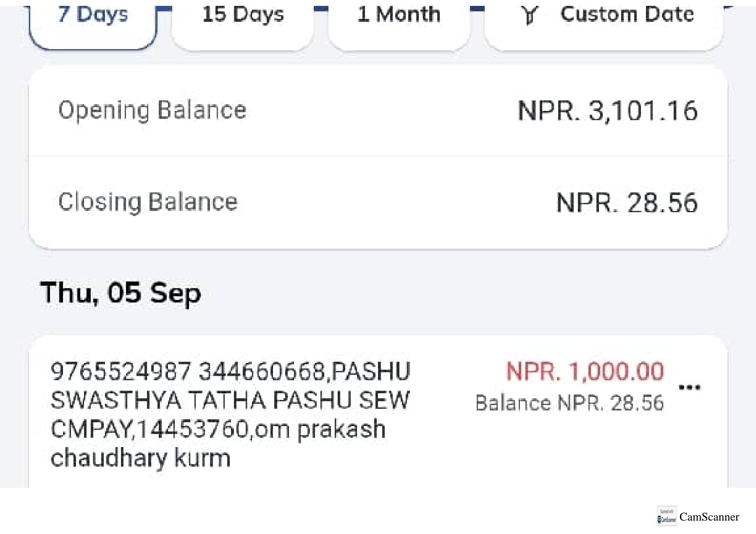Click the chaudhary kurm name line

pyautogui.click(x=141, y=458)
